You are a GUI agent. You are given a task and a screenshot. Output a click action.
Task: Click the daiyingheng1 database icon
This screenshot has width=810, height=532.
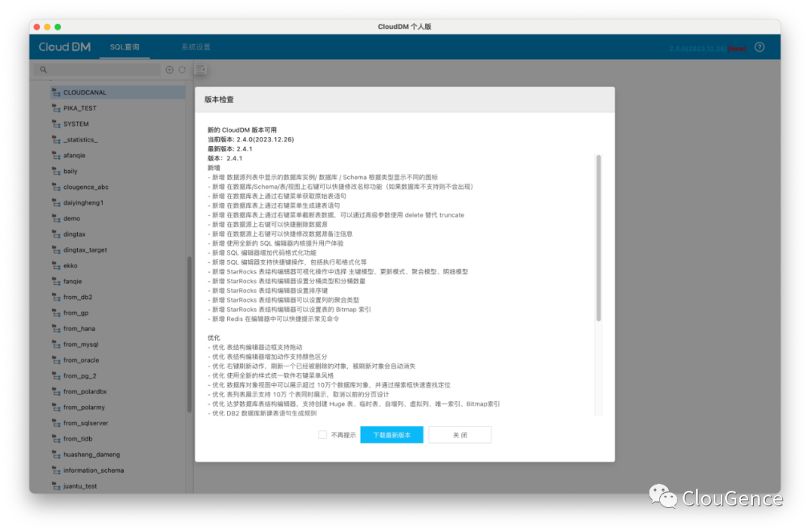56,203
